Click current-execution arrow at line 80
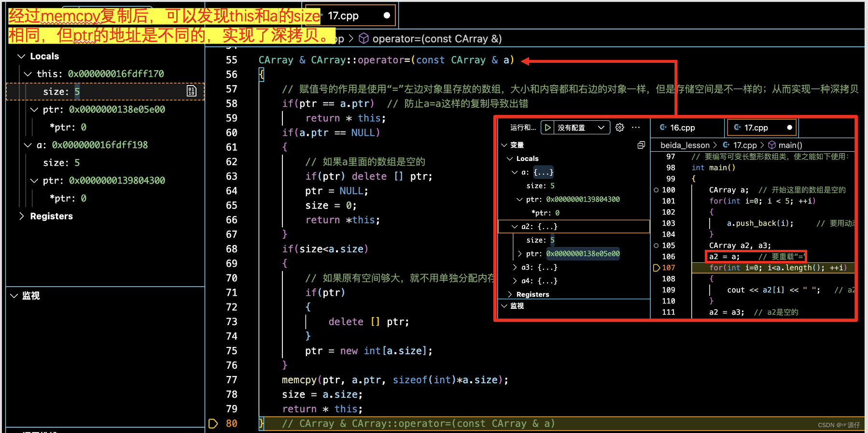This screenshot has width=868, height=433. [x=213, y=424]
